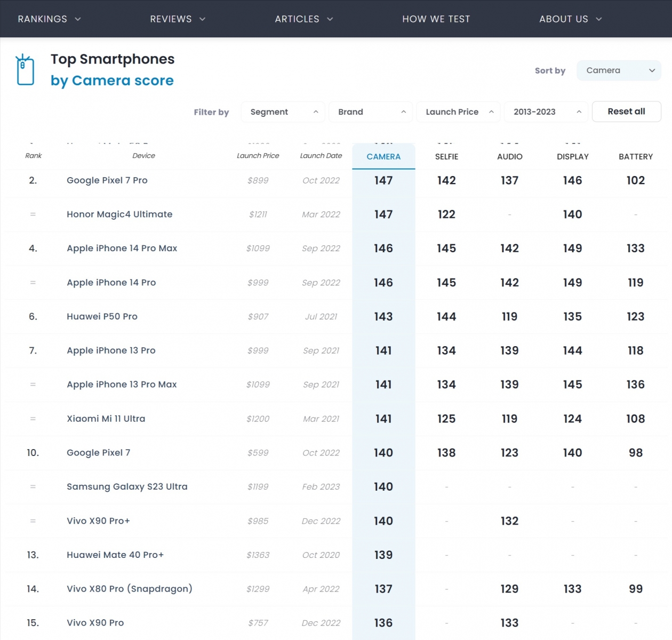Click camera score 140 for Samsung Galaxy S23 Ultra

pyautogui.click(x=383, y=487)
